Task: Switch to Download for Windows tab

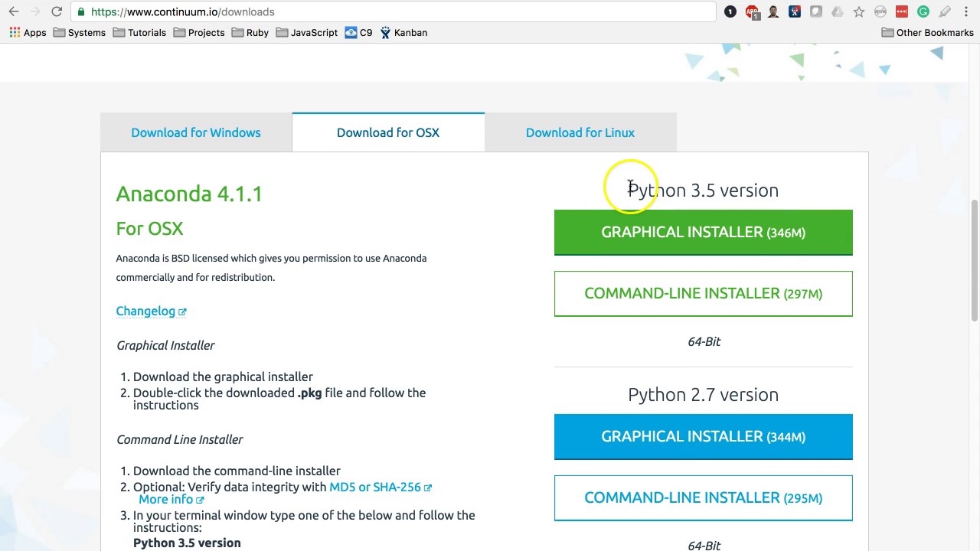Action: 196,132
